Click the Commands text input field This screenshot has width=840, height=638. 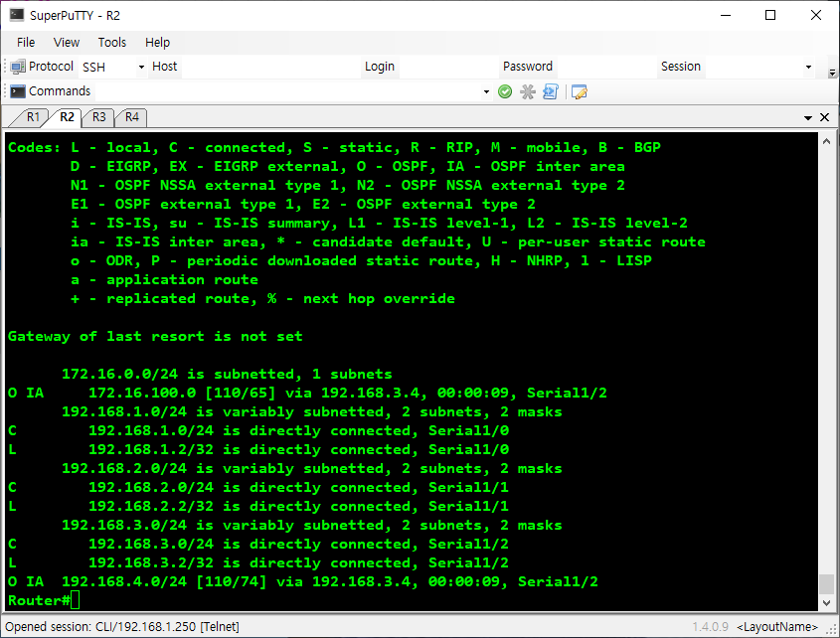[x=288, y=91]
